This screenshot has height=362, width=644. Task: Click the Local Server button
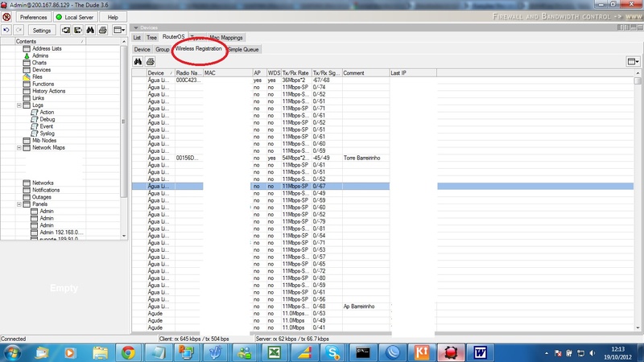(x=75, y=17)
